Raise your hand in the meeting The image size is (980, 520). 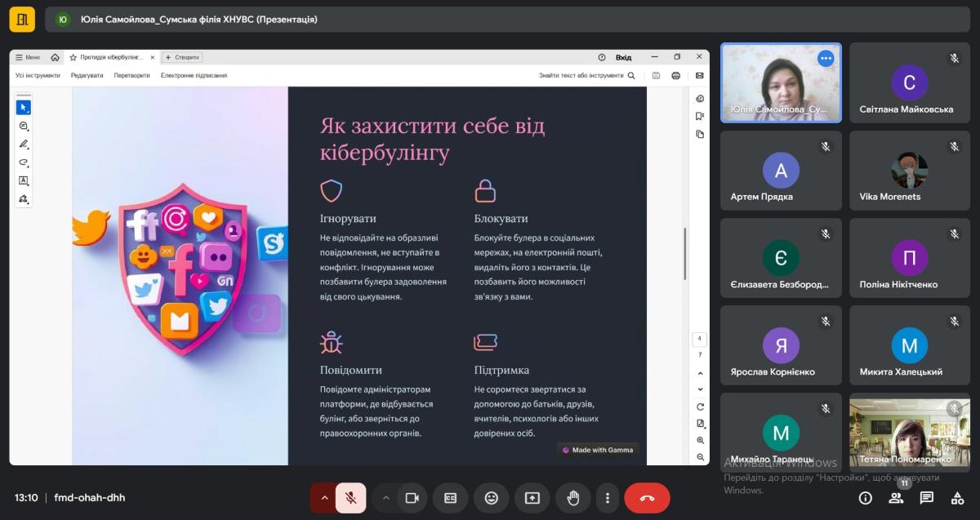[573, 498]
